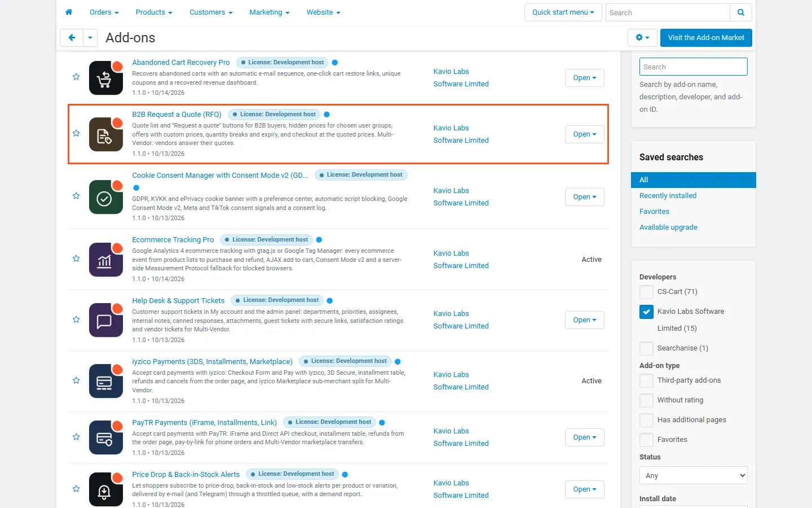Star the Price Drop & Back-in-Stock Alerts add-on
This screenshot has width=812, height=508.
pyautogui.click(x=76, y=489)
